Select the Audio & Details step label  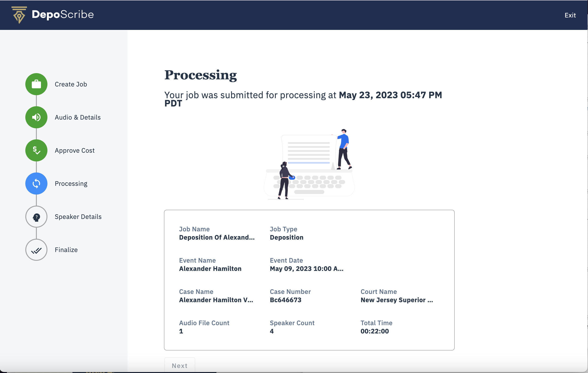coord(78,117)
